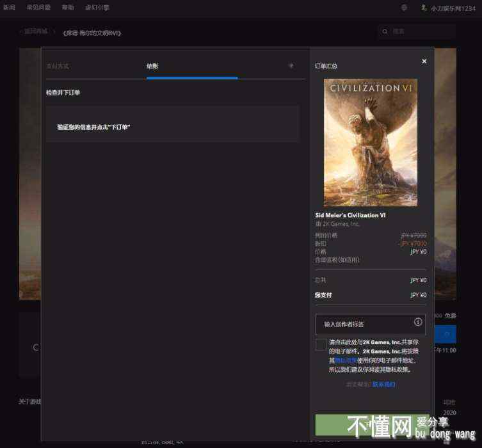The height and width of the screenshot is (448, 482).
Task: Select 帮助 in the top bar
Action: pyautogui.click(x=68, y=8)
